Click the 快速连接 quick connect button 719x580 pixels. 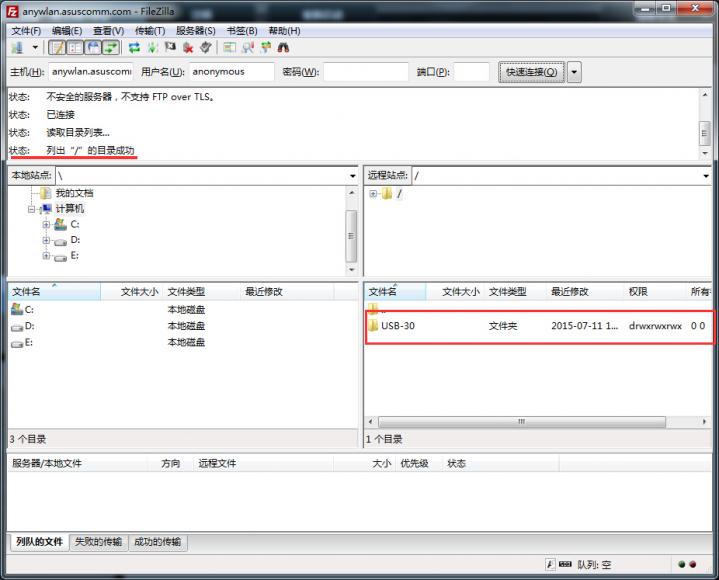(531, 72)
